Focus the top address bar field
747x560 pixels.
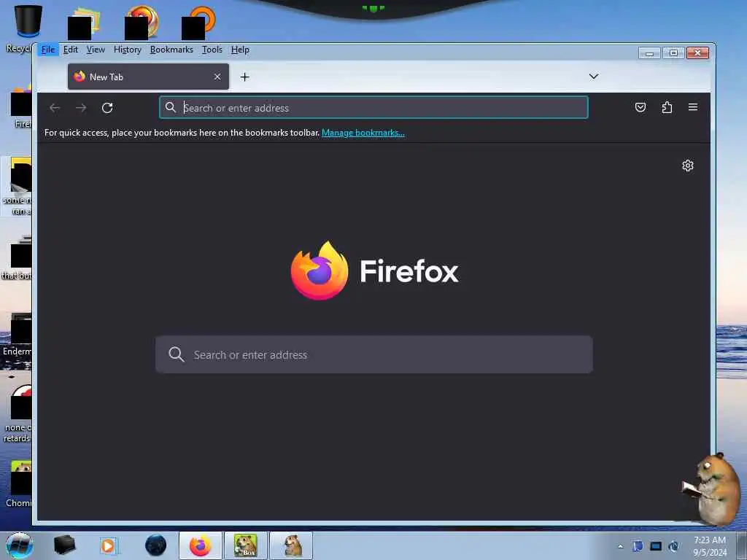pyautogui.click(x=373, y=108)
